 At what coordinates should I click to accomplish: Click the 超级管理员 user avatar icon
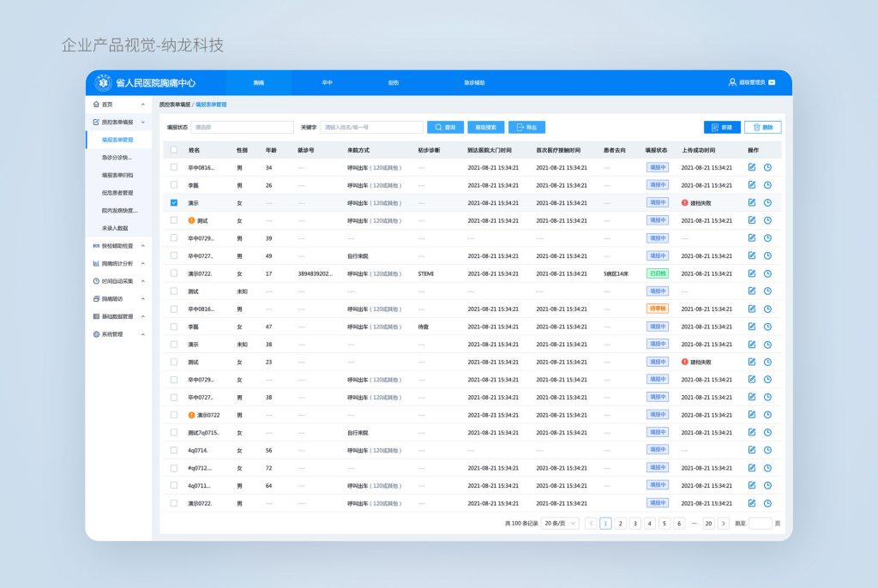click(732, 82)
